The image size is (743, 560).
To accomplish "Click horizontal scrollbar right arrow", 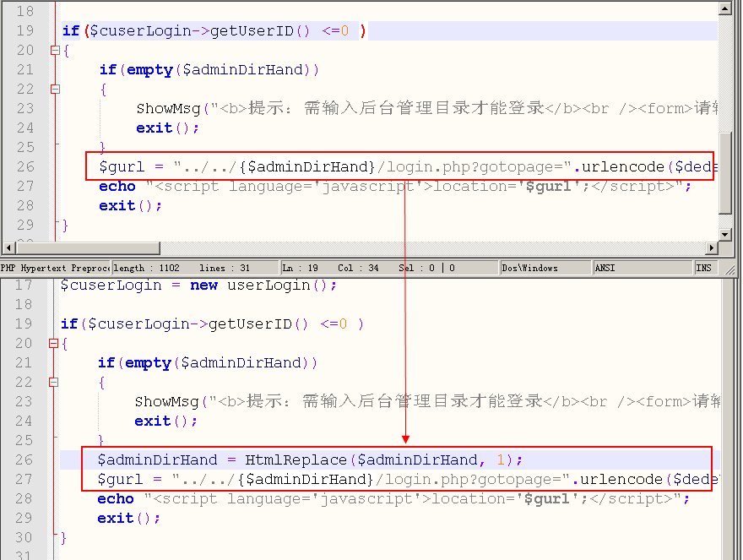I will (712, 247).
